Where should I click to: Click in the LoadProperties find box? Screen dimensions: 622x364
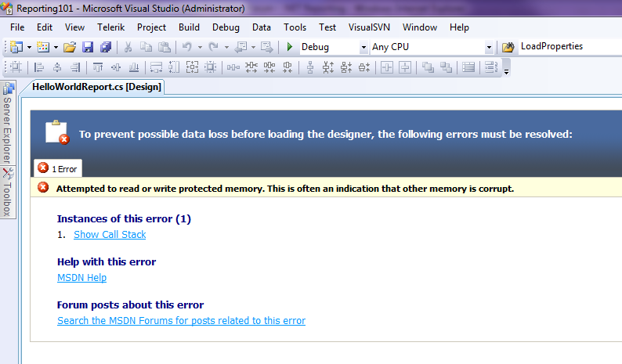(x=570, y=47)
